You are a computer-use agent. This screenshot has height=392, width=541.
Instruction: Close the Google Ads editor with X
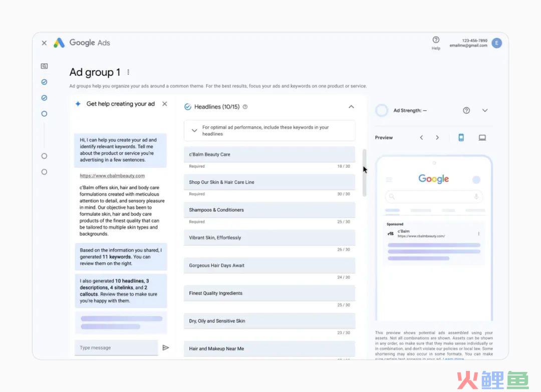pos(44,43)
